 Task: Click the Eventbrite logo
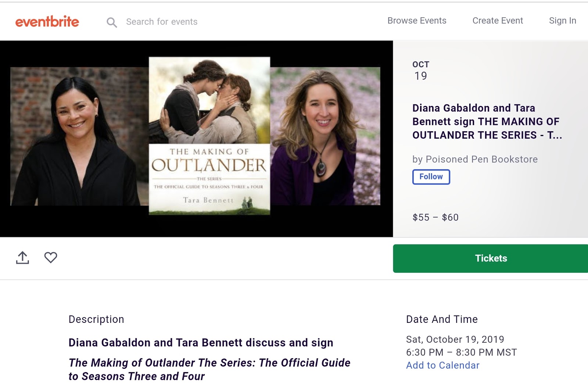click(x=47, y=21)
